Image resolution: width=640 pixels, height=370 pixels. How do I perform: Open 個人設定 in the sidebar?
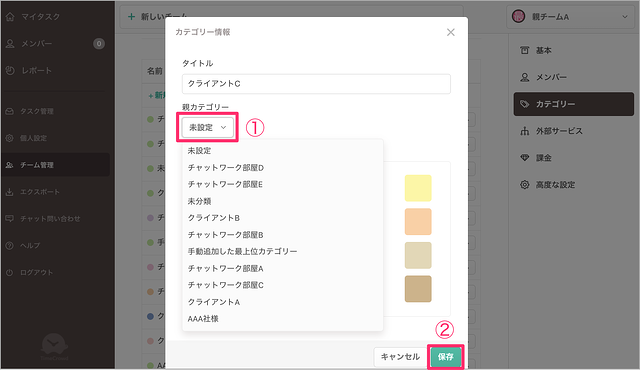coord(33,138)
